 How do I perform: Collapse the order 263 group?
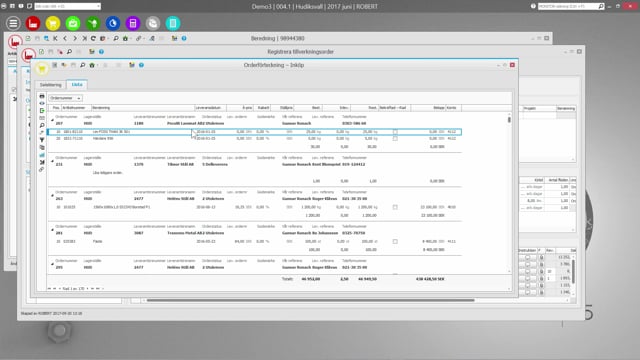(52, 195)
